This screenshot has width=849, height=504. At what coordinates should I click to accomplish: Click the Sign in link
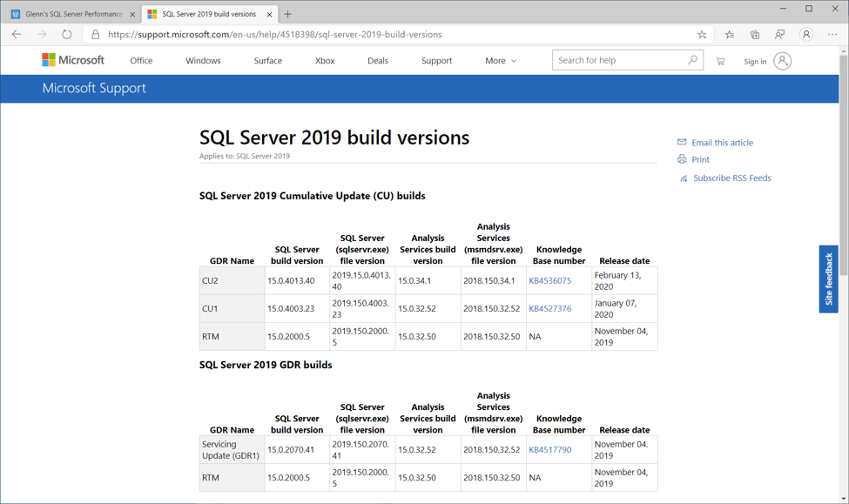click(x=755, y=62)
